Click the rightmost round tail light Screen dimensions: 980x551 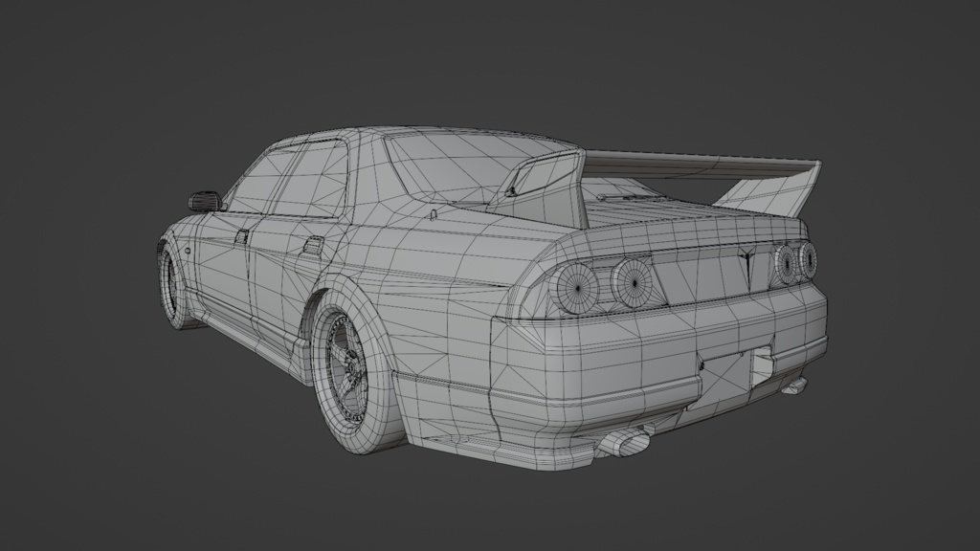[x=808, y=260]
